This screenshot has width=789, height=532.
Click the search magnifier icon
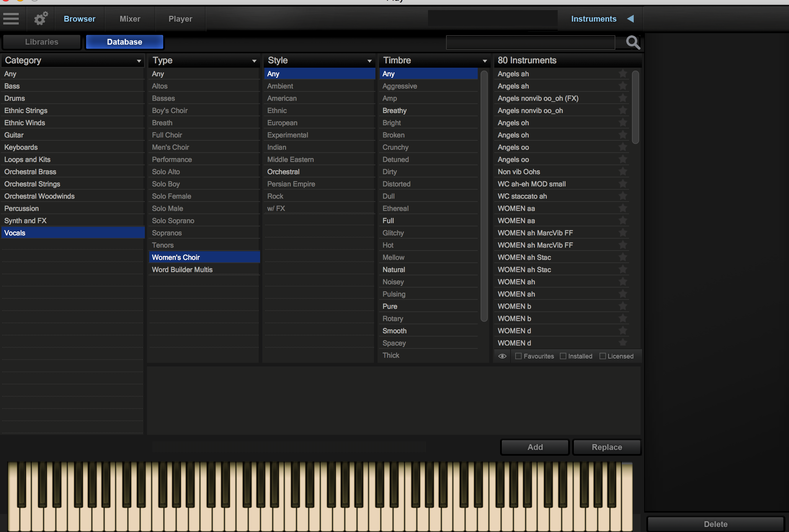633,42
